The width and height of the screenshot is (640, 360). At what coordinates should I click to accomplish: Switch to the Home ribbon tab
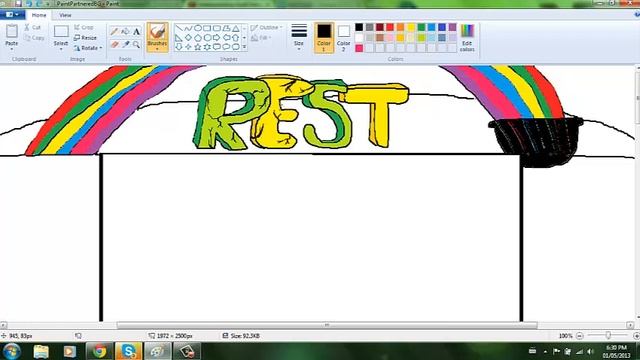[x=39, y=15]
